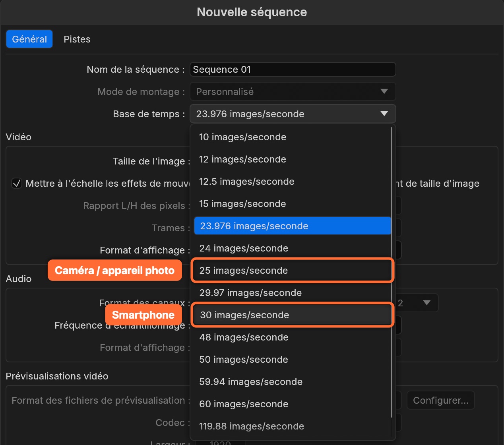Switch to the Général tab
Image resolution: width=504 pixels, height=445 pixels.
pyautogui.click(x=29, y=39)
